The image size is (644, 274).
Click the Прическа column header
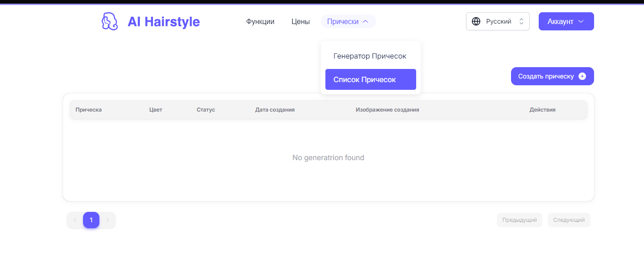coord(88,110)
